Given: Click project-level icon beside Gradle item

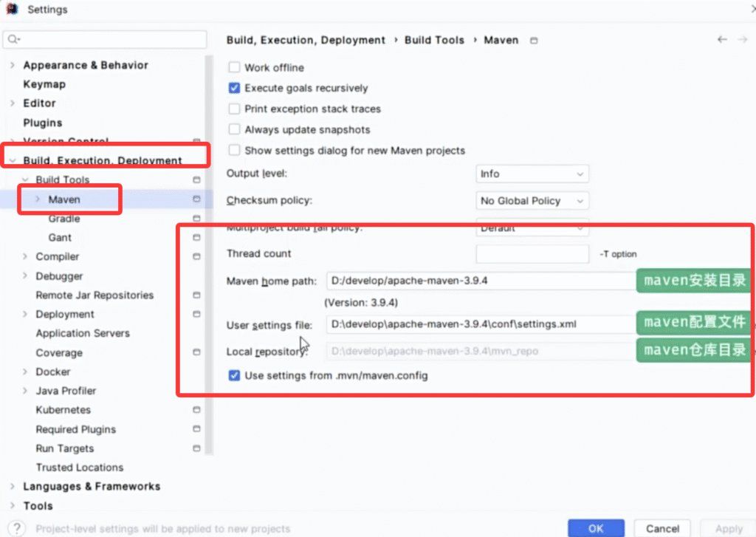Looking at the screenshot, I should click(196, 219).
